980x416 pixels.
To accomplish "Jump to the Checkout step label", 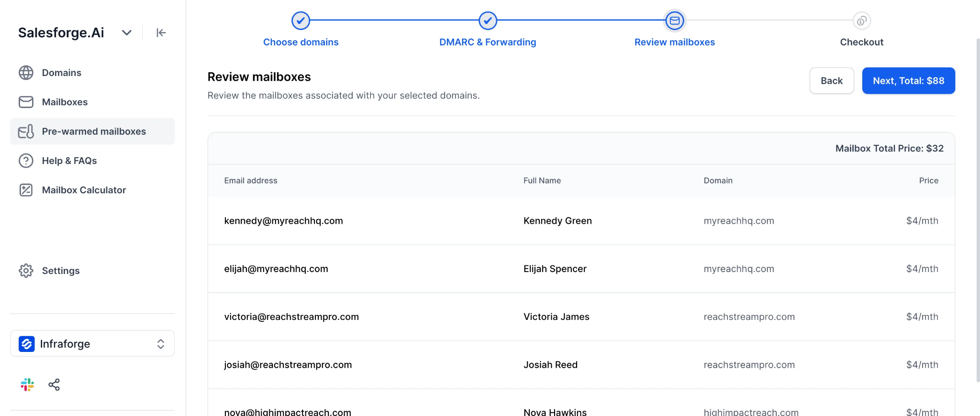I will [862, 42].
